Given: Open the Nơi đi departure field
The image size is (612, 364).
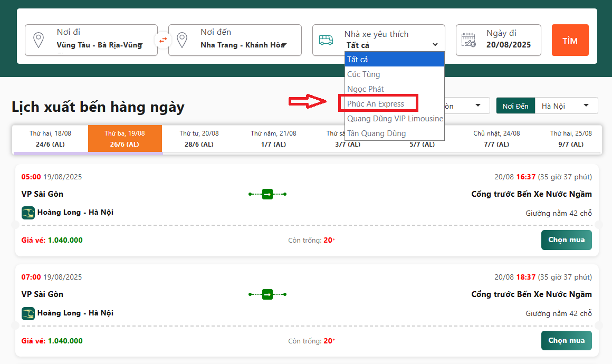Looking at the screenshot, I should [x=91, y=40].
